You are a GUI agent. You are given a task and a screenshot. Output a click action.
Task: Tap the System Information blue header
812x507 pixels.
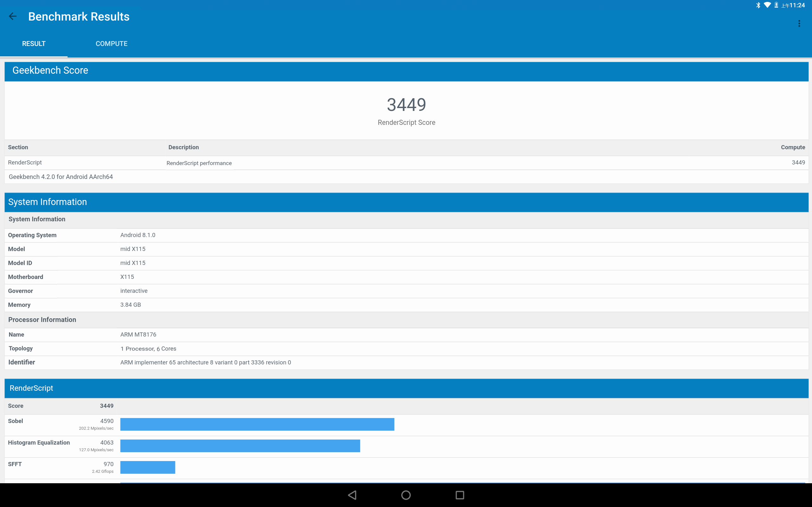(406, 202)
